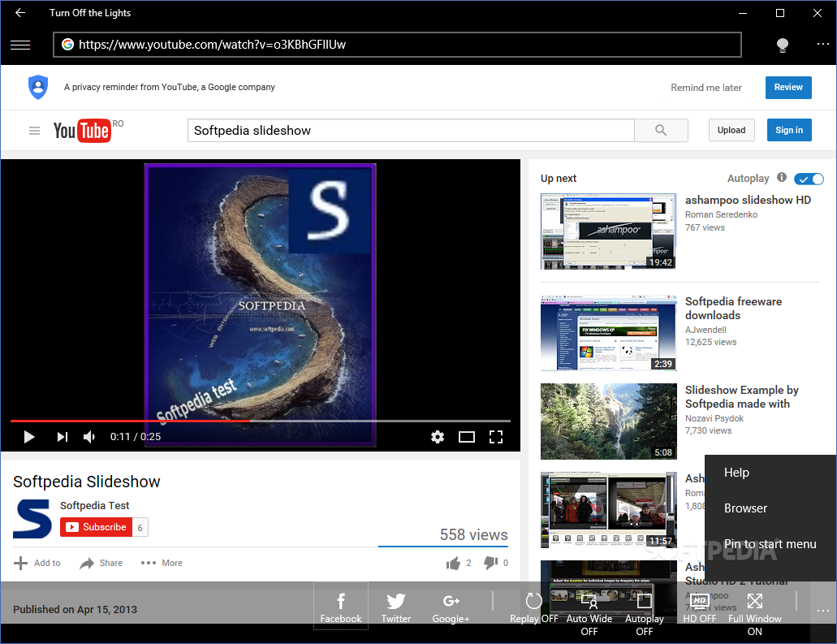The height and width of the screenshot is (644, 837).
Task: Select Help from the popup menu
Action: [x=770, y=473]
